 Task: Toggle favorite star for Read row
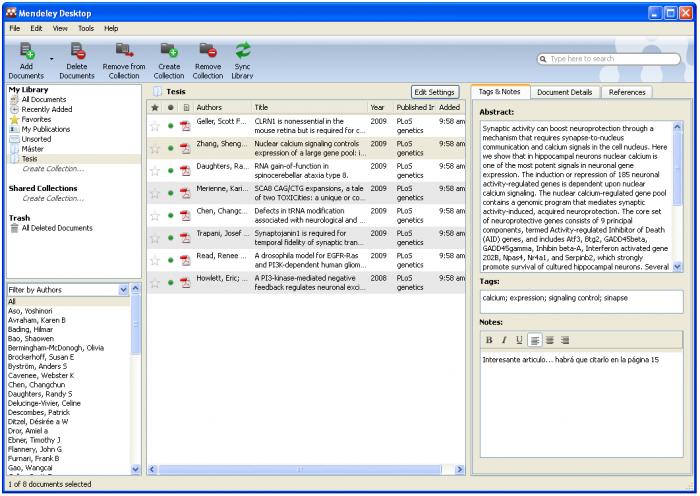[x=155, y=260]
